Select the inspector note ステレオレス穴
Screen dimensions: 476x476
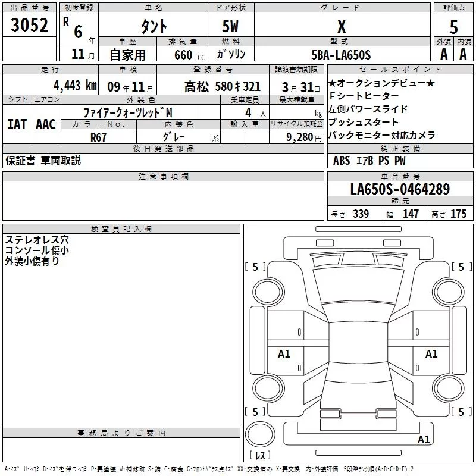(x=37, y=240)
